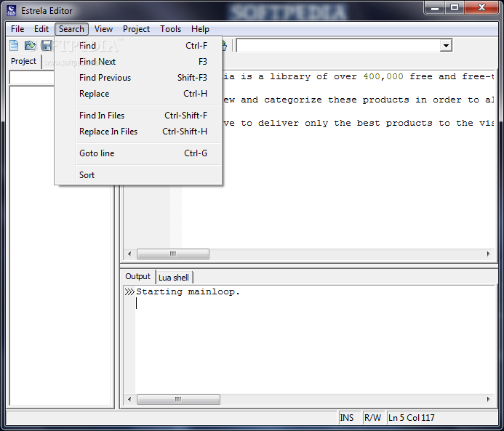Open the toolbar combo box dropdown arrow
Viewport: 504px width, 431px height.
tap(446, 45)
